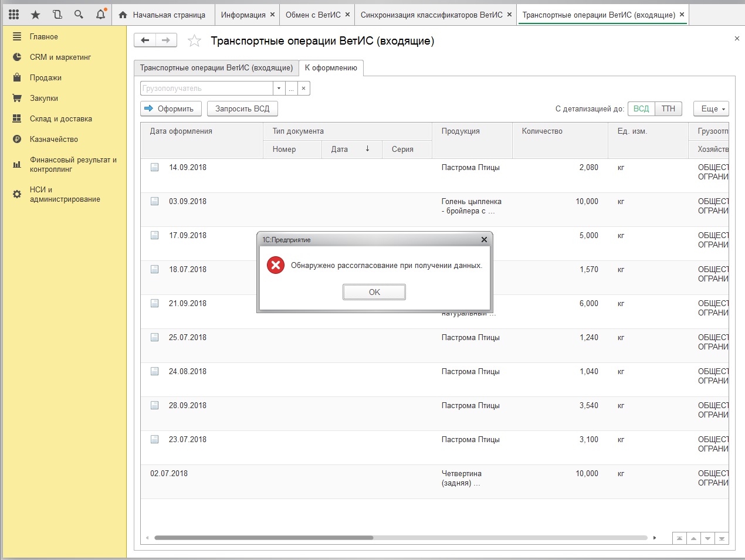Click the document icon of row 28.09.2018
This screenshot has height=560, width=745.
[x=155, y=405]
